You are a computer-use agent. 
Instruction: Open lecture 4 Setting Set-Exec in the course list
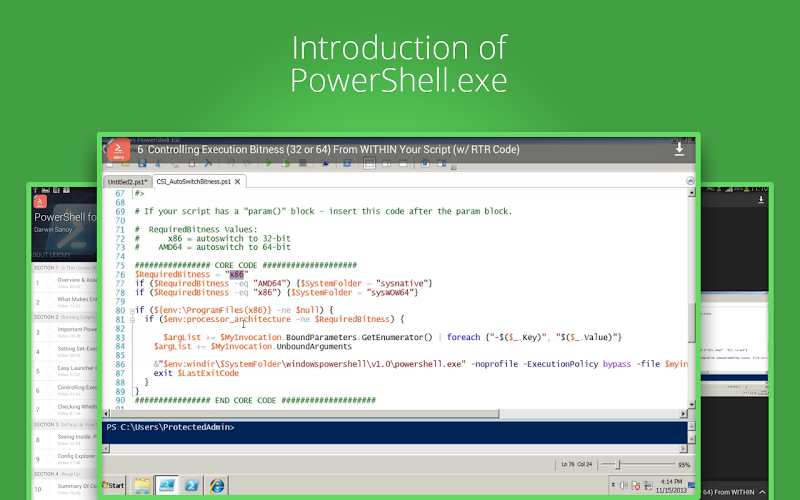(x=64, y=351)
